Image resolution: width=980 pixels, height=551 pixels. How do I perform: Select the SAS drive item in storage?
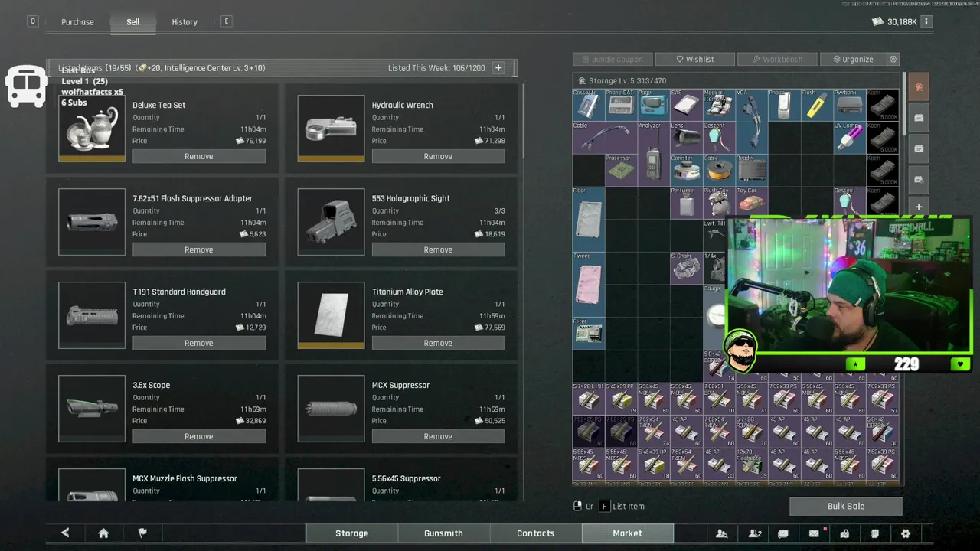click(x=686, y=105)
